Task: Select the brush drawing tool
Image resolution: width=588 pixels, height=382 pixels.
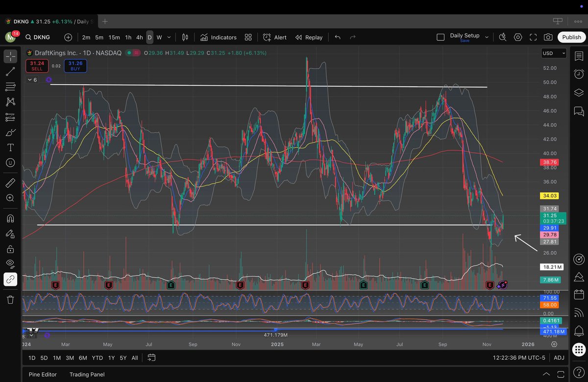Action: point(10,132)
